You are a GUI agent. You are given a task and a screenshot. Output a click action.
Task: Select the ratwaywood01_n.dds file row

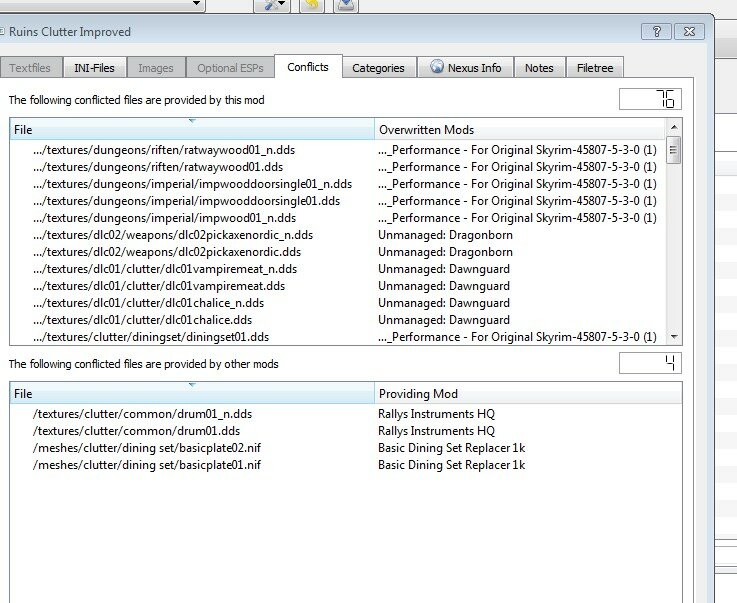[163, 150]
